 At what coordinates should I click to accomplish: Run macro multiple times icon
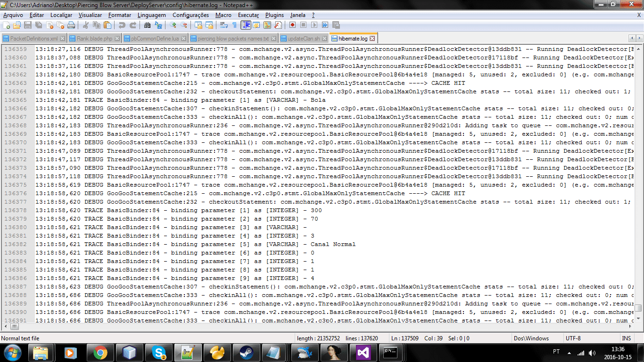325,25
